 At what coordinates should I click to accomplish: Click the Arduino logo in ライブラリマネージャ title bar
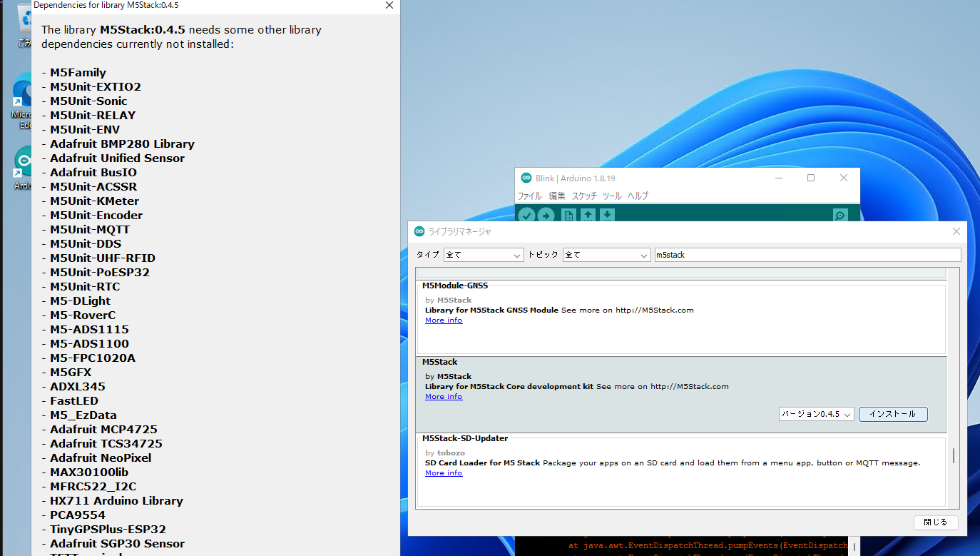tap(419, 231)
